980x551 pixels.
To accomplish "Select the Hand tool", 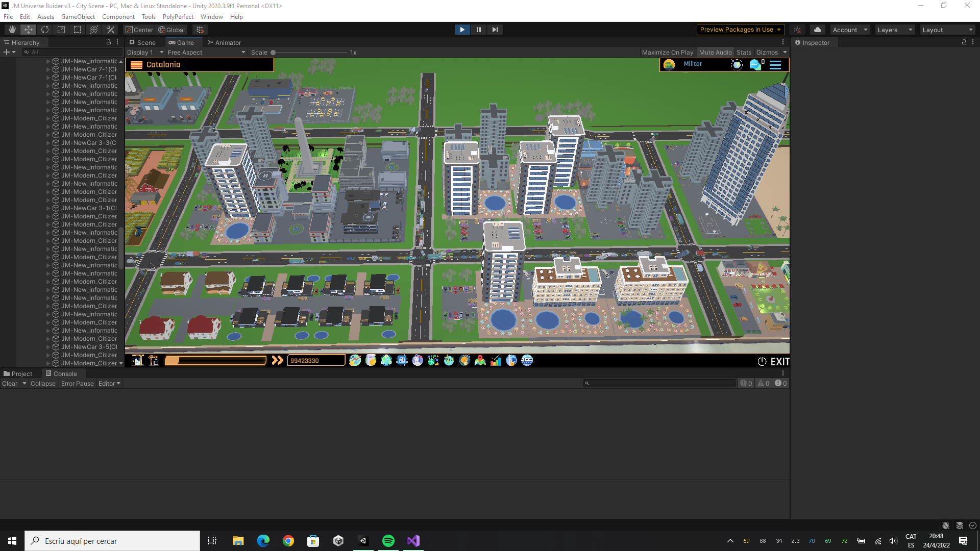I will pos(12,30).
